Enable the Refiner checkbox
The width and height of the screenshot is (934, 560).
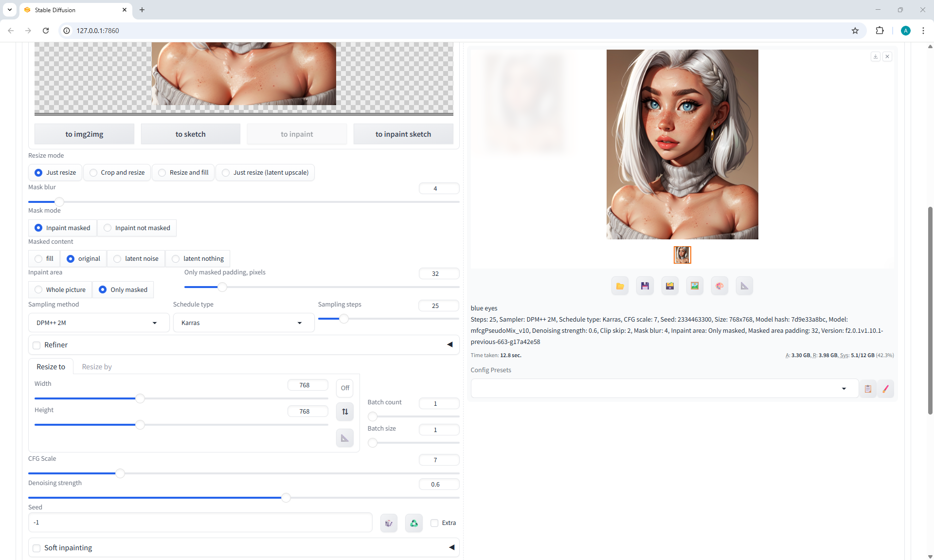click(x=36, y=345)
